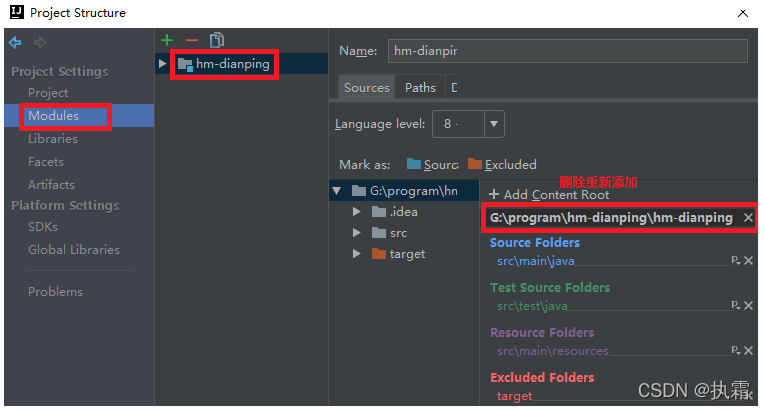The image size is (765, 410).
Task: Unmark src\main\java source folder
Action: point(748,261)
